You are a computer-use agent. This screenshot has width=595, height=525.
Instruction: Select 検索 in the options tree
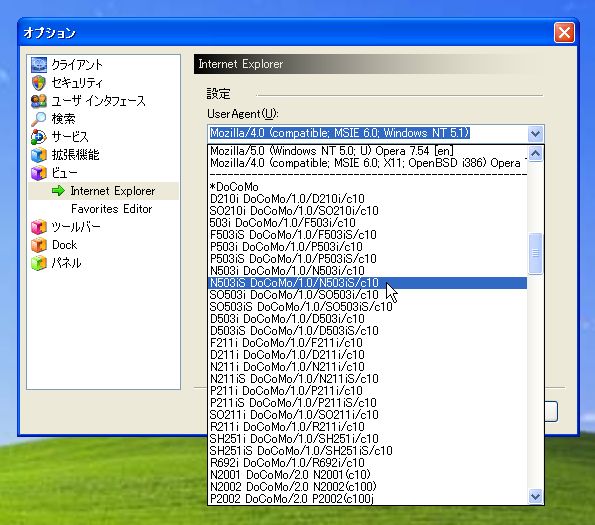point(63,119)
